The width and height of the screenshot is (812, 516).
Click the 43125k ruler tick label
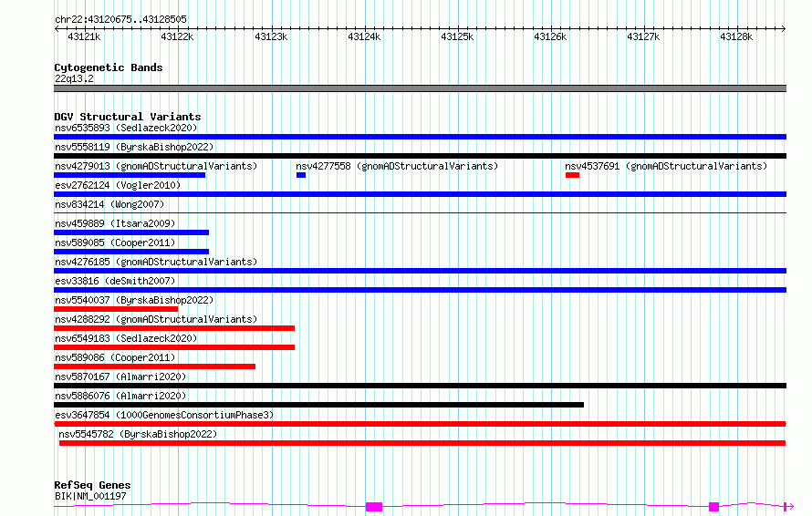(x=457, y=37)
